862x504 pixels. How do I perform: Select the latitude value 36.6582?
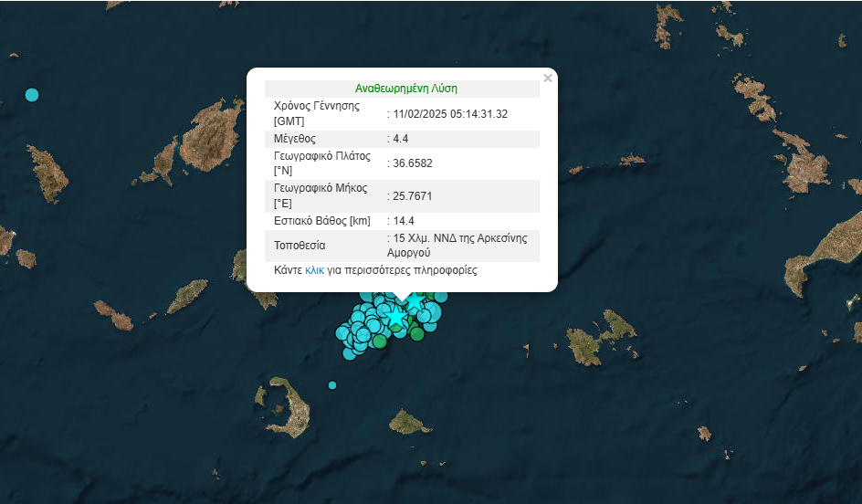click(x=412, y=163)
